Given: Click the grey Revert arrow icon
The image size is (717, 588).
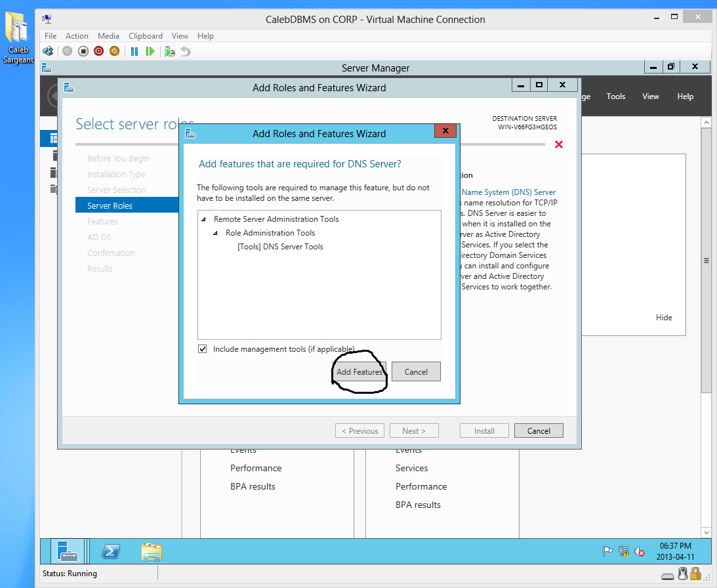Looking at the screenshot, I should coord(185,51).
